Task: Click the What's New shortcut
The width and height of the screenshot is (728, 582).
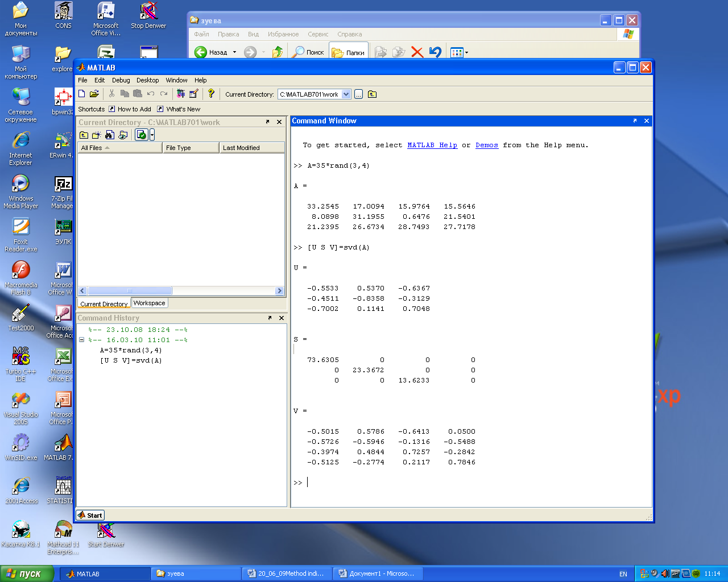Action: pos(179,109)
